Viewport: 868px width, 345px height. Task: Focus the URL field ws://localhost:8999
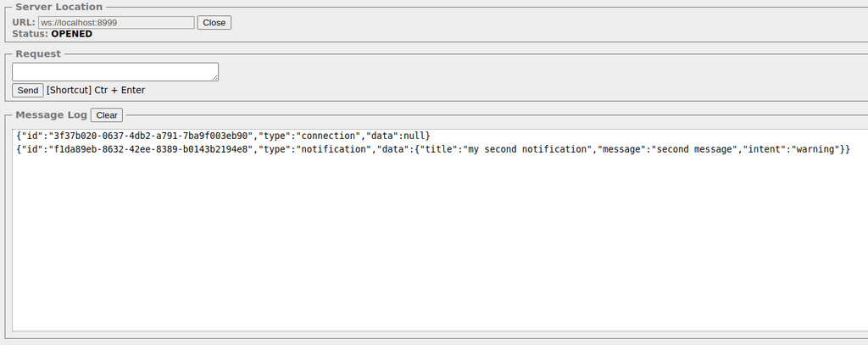(x=116, y=23)
